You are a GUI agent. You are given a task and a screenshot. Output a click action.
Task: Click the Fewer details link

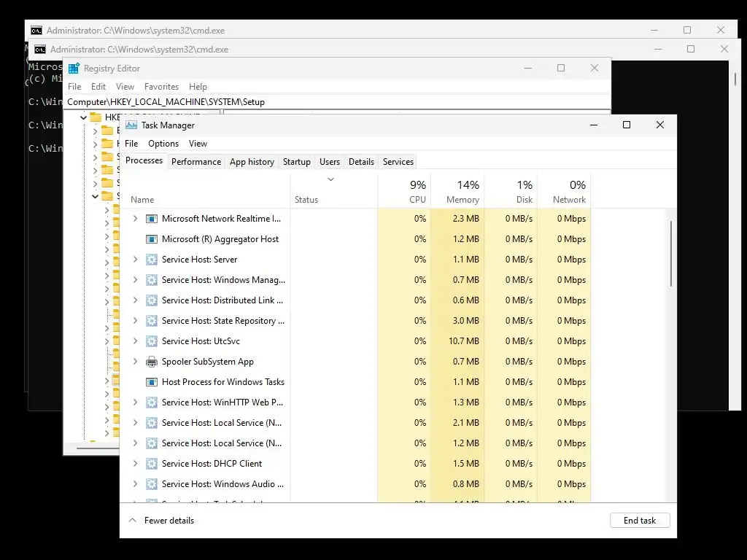point(169,521)
